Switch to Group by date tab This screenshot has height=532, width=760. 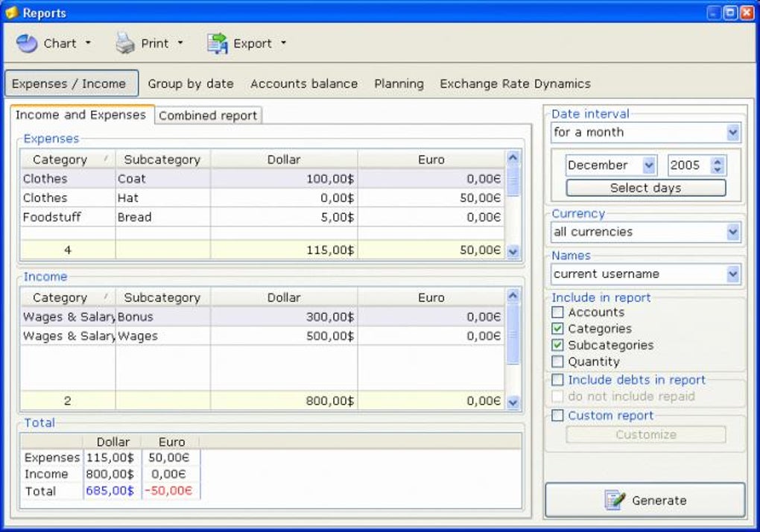click(x=191, y=83)
